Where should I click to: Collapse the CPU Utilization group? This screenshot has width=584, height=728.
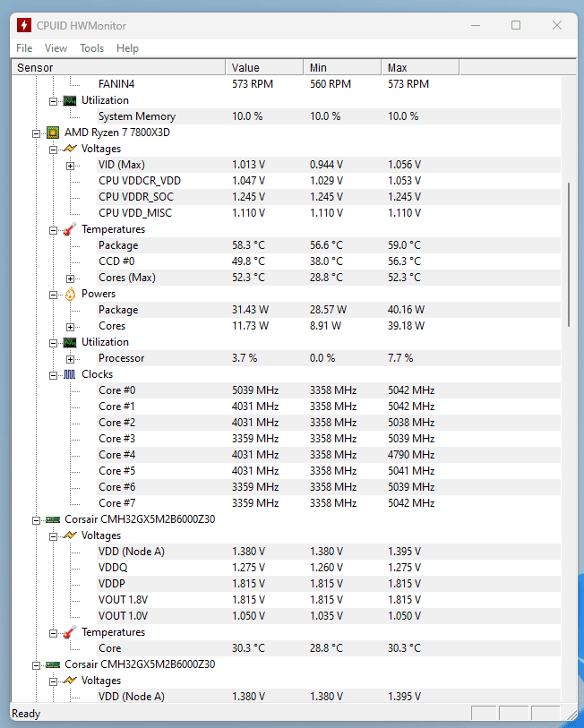pyautogui.click(x=54, y=343)
